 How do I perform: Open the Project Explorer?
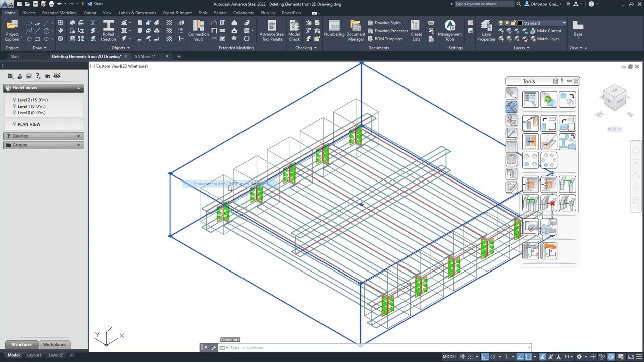coord(12,31)
